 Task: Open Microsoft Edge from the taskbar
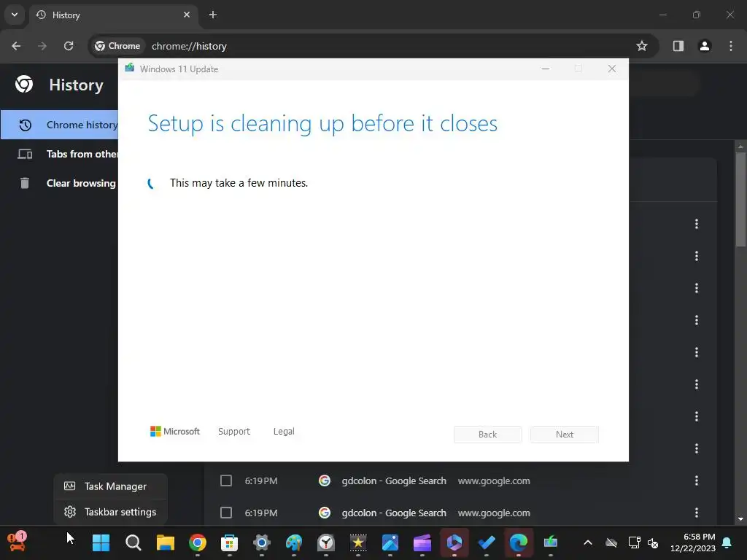click(x=519, y=542)
